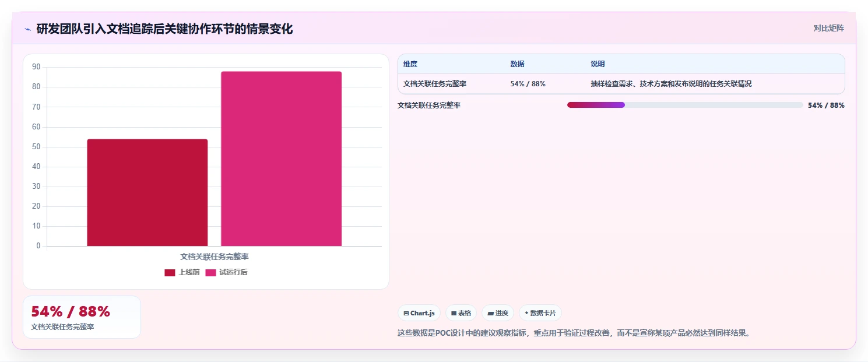This screenshot has width=868, height=362.
Task: Click the 上线前 bar at value 54
Action: (x=147, y=192)
